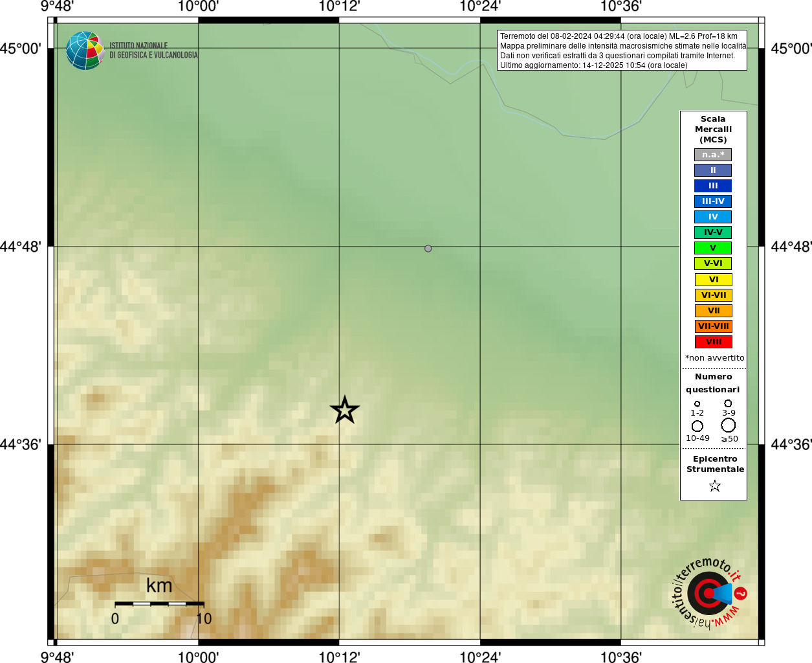Click the epicenter star on the map
Viewport: 812px width, 663px height.
[345, 410]
